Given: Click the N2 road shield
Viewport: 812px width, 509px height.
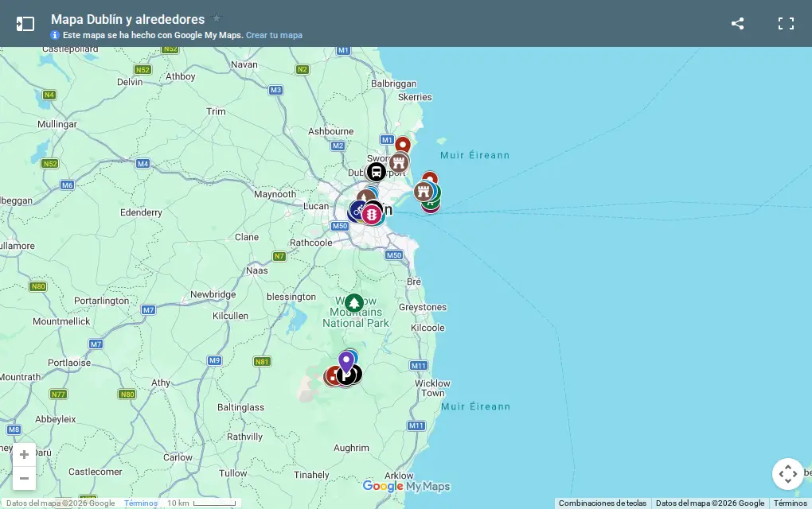Looking at the screenshot, I should click(x=302, y=69).
